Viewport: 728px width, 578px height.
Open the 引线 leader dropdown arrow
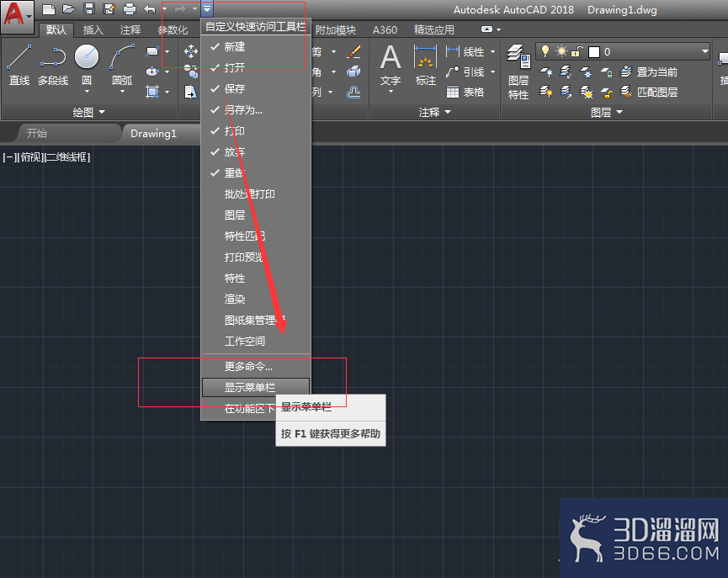[x=492, y=72]
